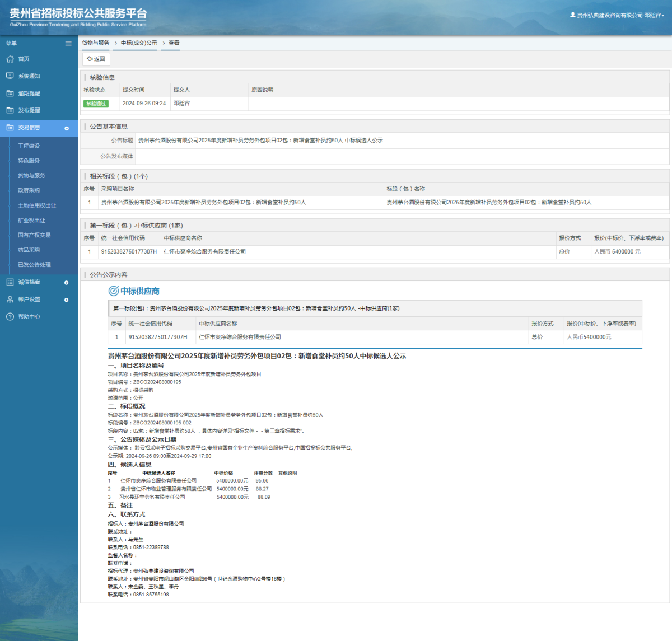
Task: Click the 公告基本信息 section header
Action: point(109,127)
